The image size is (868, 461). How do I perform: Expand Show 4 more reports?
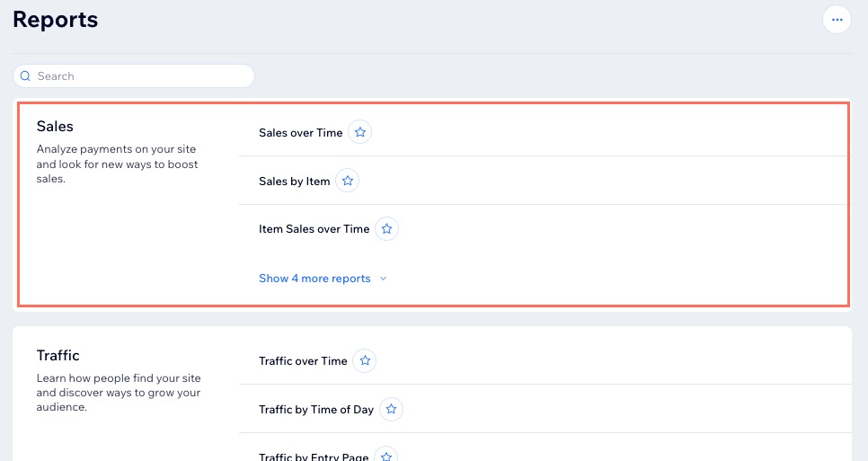[x=323, y=279]
